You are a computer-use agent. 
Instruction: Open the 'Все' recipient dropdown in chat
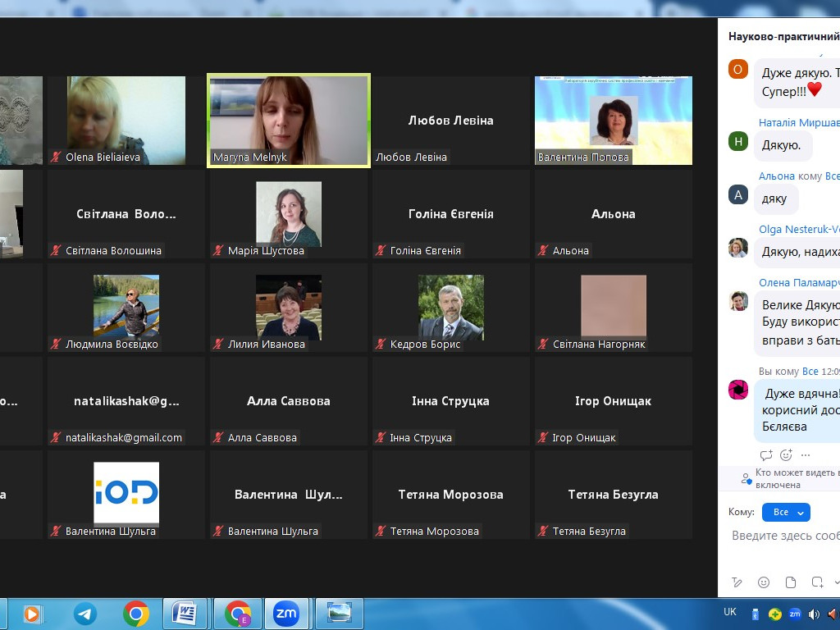[786, 512]
